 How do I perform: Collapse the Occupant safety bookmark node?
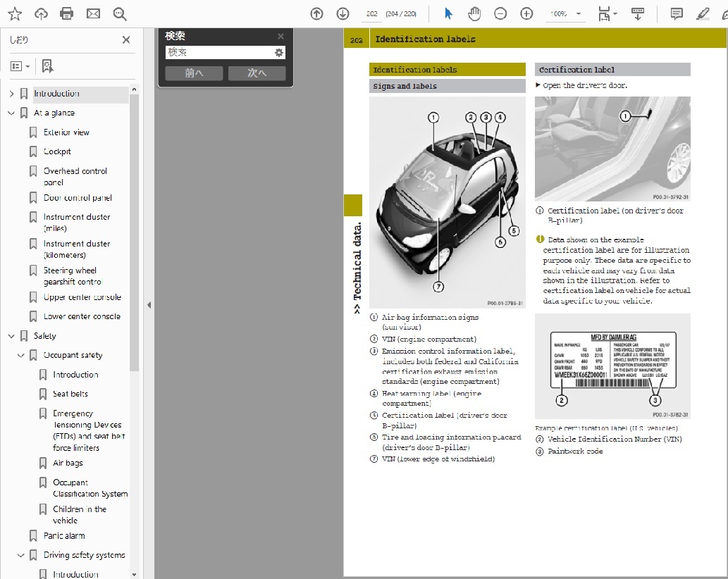pos(21,356)
